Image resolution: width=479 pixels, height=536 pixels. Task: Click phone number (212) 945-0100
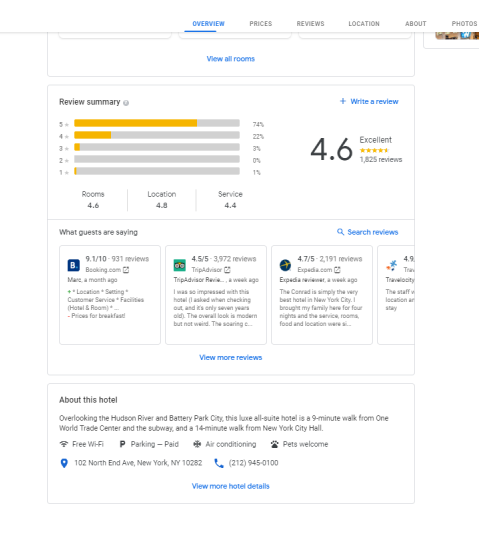[x=253, y=463]
